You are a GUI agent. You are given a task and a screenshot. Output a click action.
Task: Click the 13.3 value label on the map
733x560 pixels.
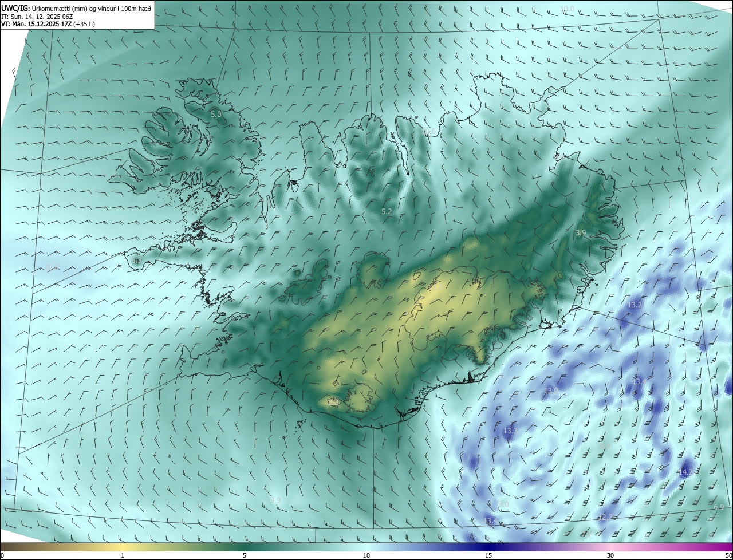(x=510, y=431)
